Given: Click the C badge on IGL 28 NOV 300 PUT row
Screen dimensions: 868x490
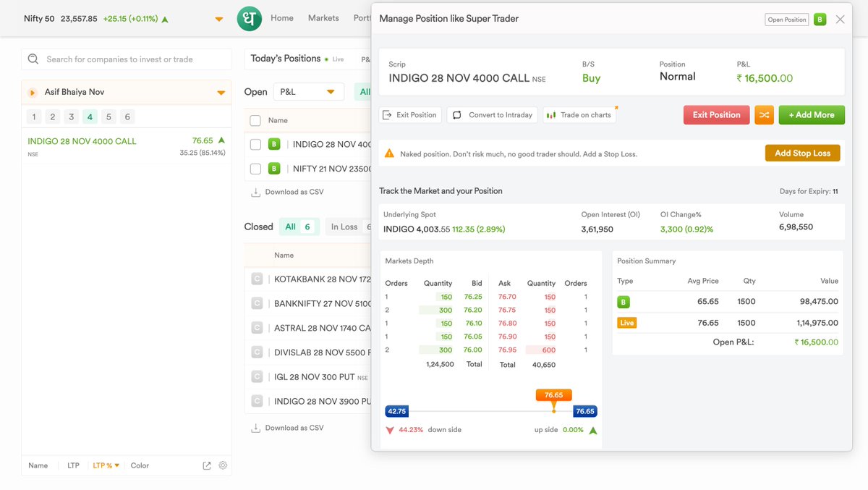Looking at the screenshot, I should (256, 376).
